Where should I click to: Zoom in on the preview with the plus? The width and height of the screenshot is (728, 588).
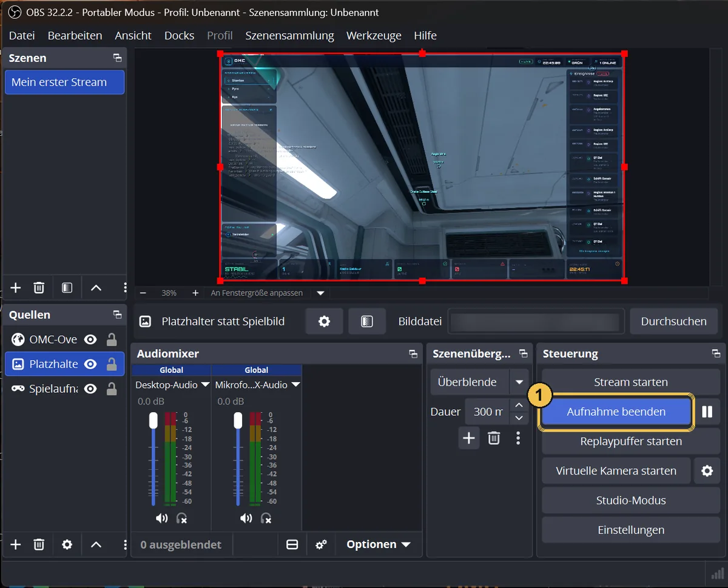point(195,293)
